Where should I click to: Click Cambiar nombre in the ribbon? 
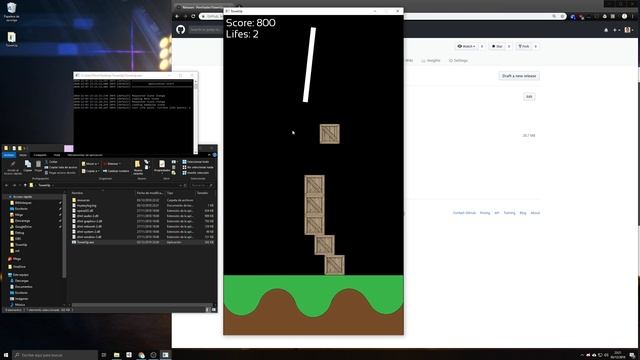pos(116,171)
